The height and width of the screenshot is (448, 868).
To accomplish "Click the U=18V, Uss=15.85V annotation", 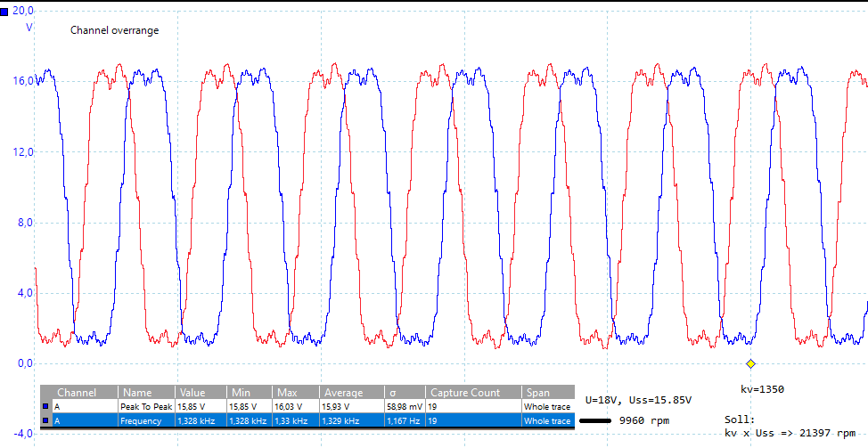I will pos(638,400).
